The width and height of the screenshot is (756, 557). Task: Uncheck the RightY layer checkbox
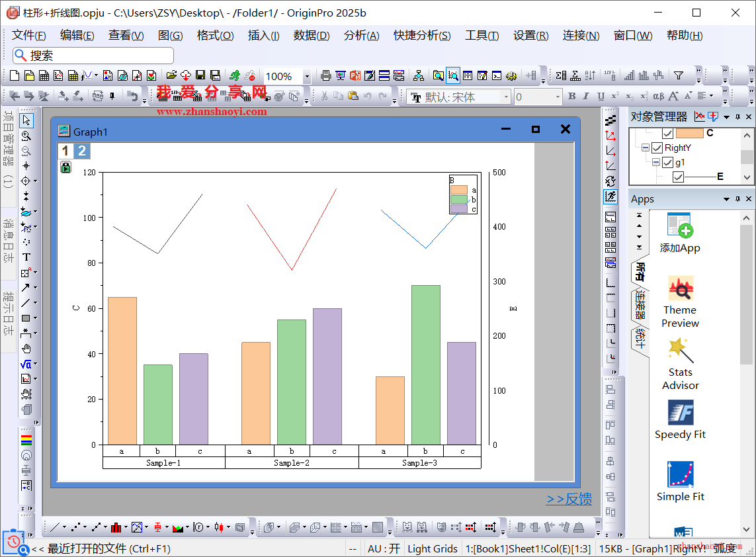(x=657, y=148)
